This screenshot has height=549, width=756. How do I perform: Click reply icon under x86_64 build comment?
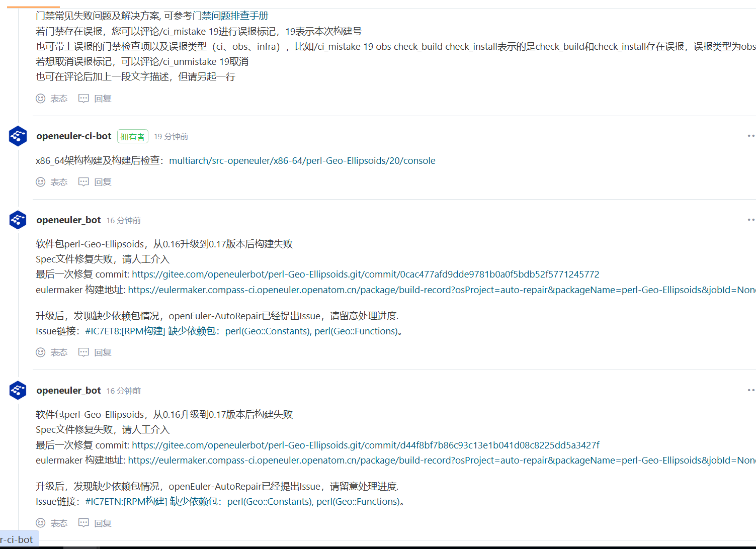point(83,182)
